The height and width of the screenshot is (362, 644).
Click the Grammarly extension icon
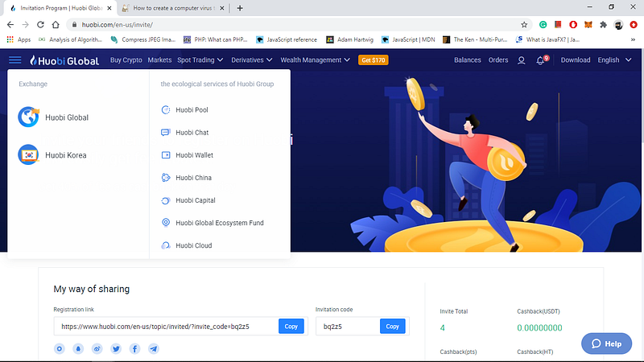click(x=543, y=25)
